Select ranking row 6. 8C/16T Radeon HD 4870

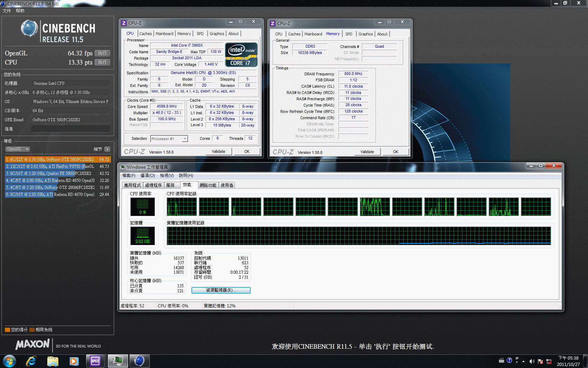click(57, 195)
